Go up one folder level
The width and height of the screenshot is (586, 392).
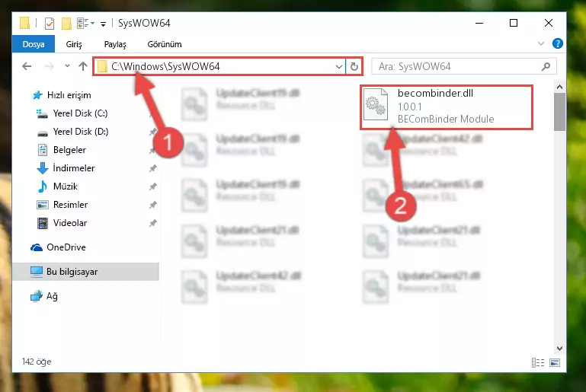83,66
